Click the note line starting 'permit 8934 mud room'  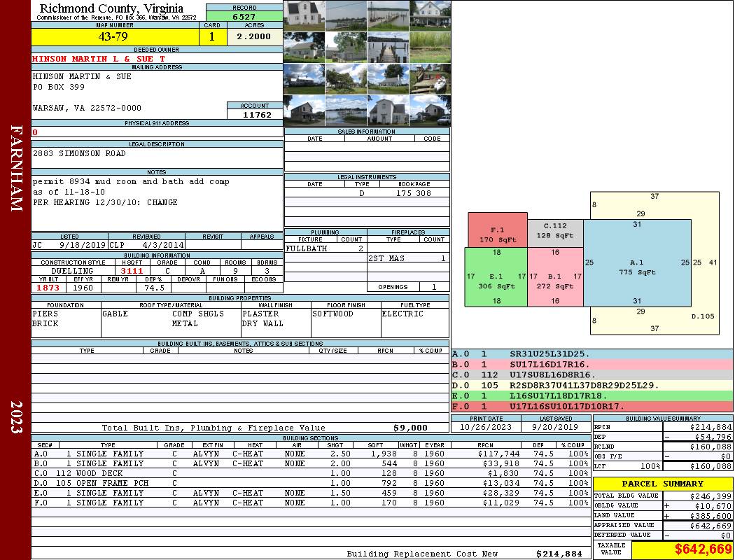131,181
